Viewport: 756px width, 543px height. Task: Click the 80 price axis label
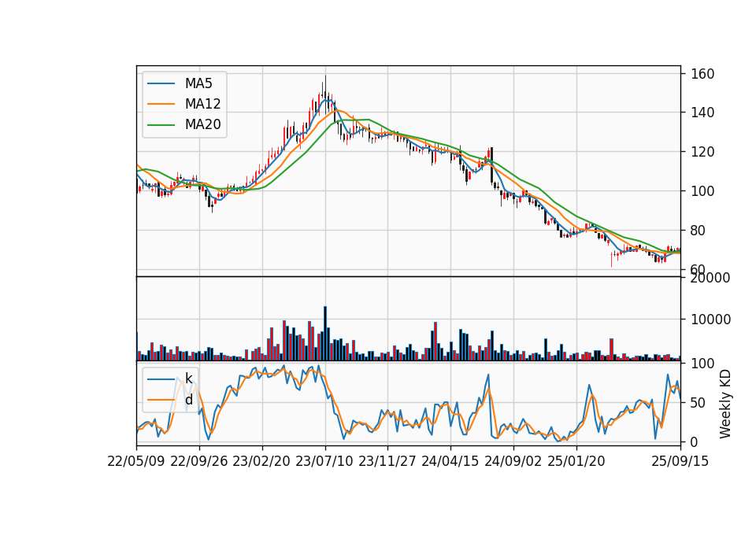[x=699, y=231]
